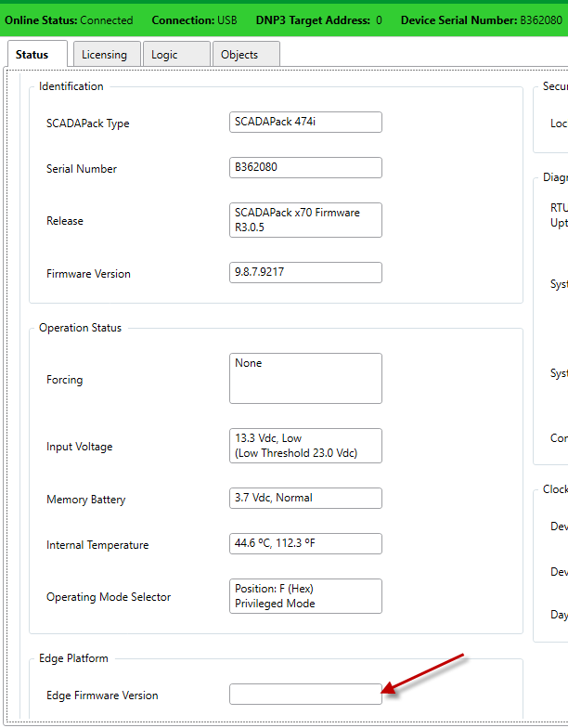Click the Firmware Version field 9.8.7.9217
This screenshot has width=568, height=728.
point(306,273)
